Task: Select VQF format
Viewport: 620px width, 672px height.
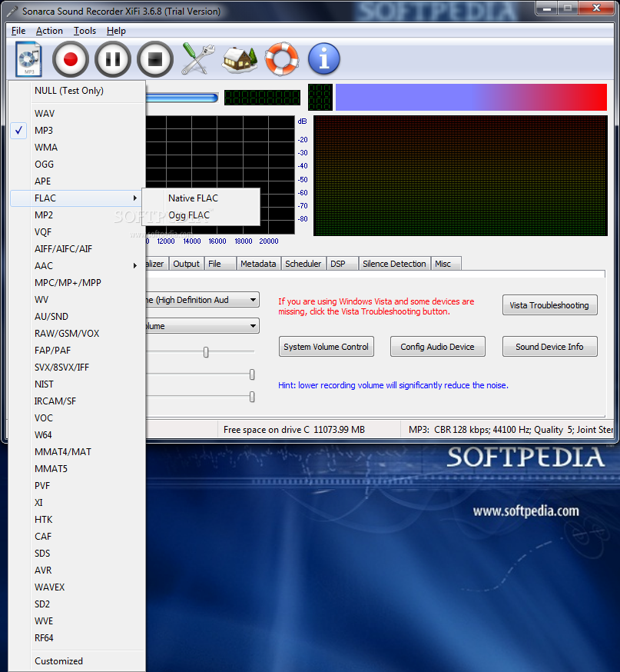Action: pyautogui.click(x=77, y=232)
